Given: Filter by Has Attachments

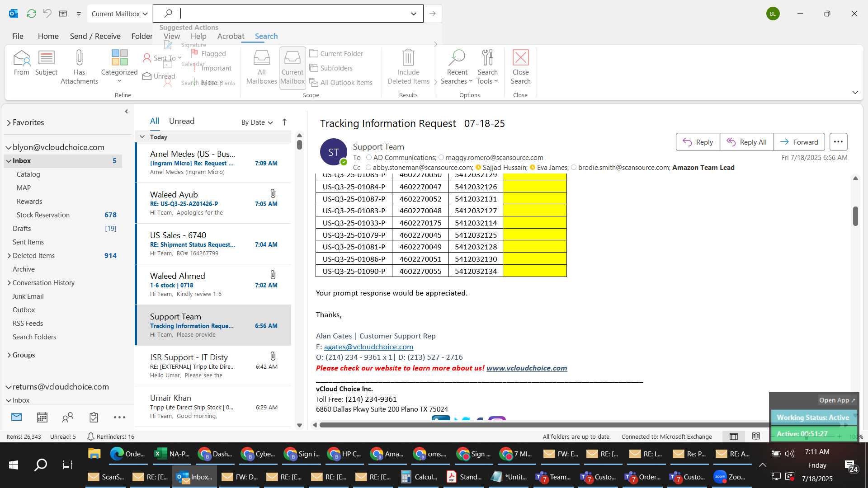Looking at the screenshot, I should [x=79, y=67].
